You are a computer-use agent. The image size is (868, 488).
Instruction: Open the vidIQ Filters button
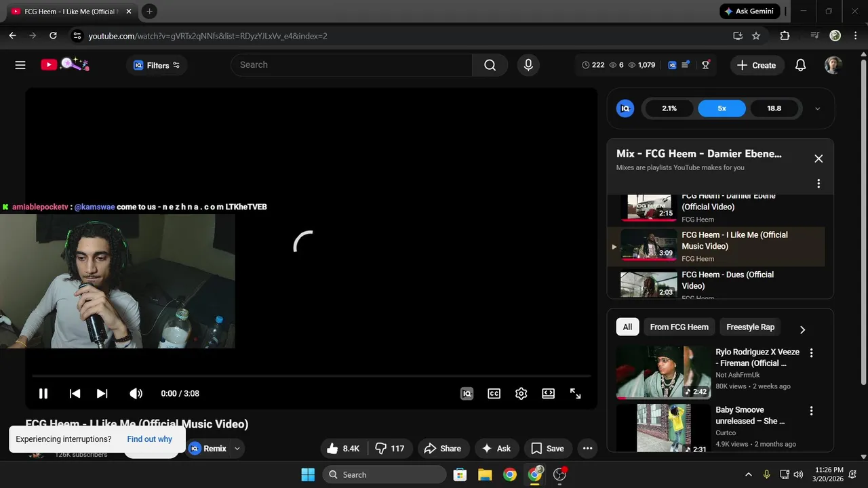pyautogui.click(x=157, y=65)
